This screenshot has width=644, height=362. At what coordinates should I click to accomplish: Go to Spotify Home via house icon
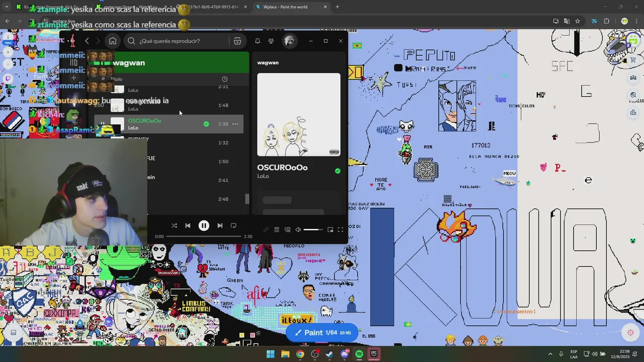(113, 41)
